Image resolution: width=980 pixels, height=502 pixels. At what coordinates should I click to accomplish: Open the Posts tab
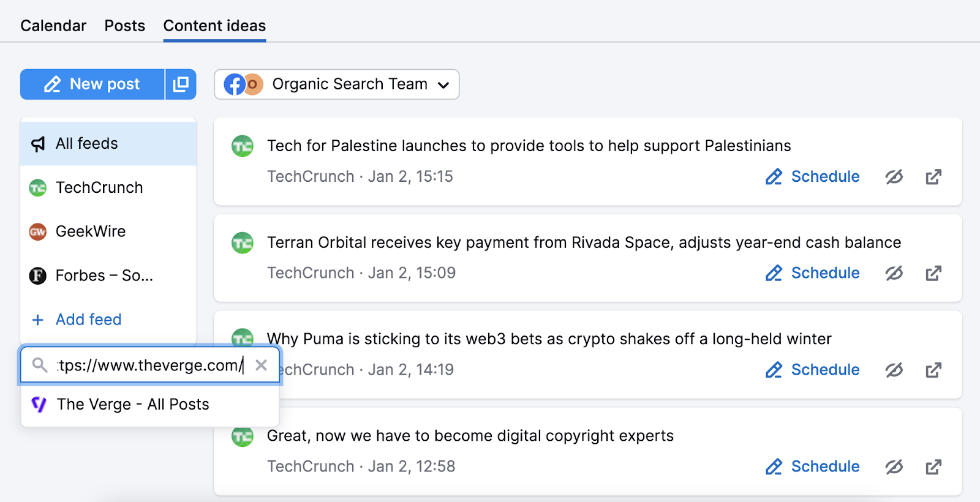[125, 26]
